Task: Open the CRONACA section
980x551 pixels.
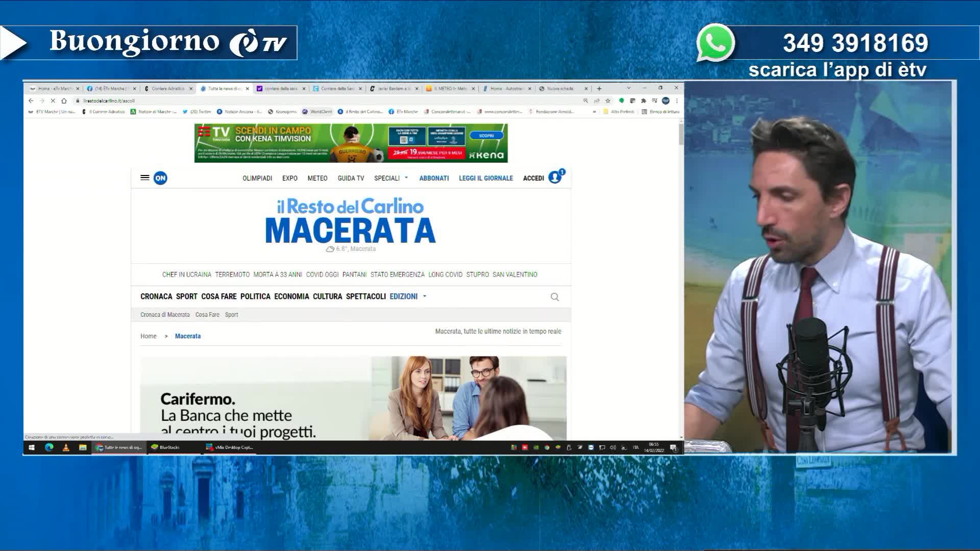Action: tap(156, 296)
